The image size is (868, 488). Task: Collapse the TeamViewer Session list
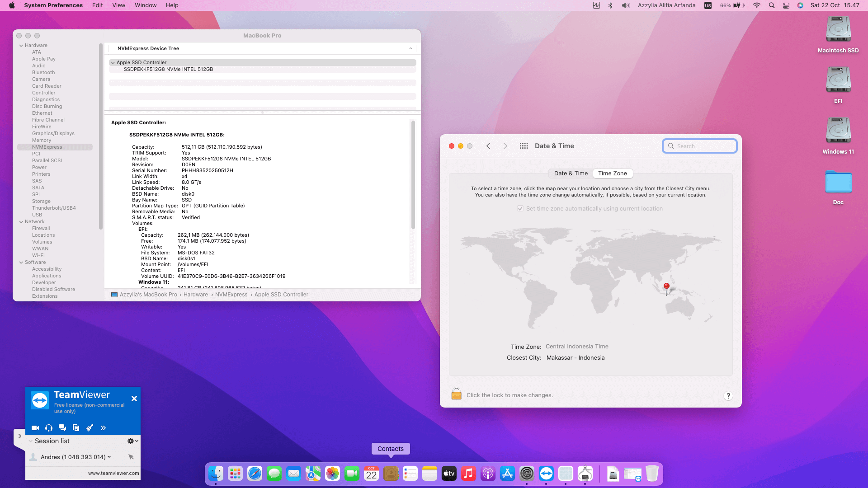(30, 441)
